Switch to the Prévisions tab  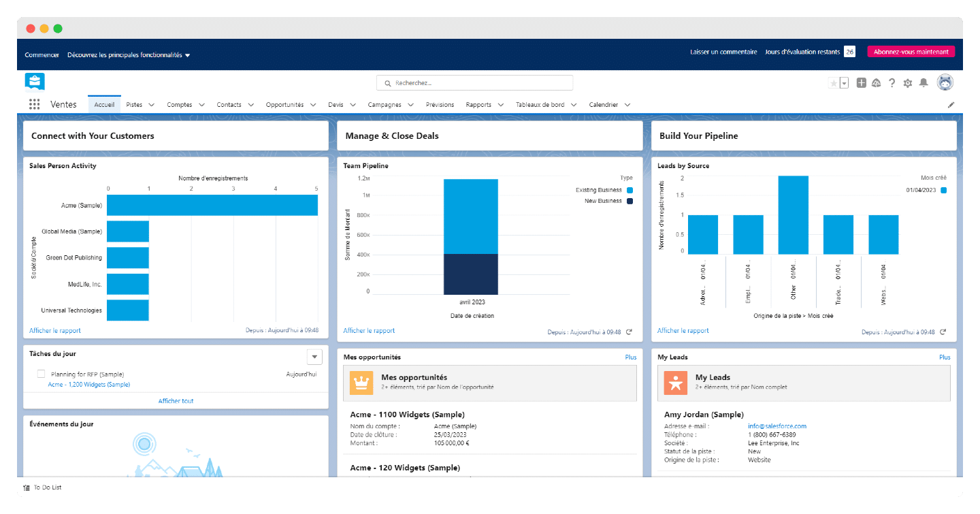click(440, 105)
